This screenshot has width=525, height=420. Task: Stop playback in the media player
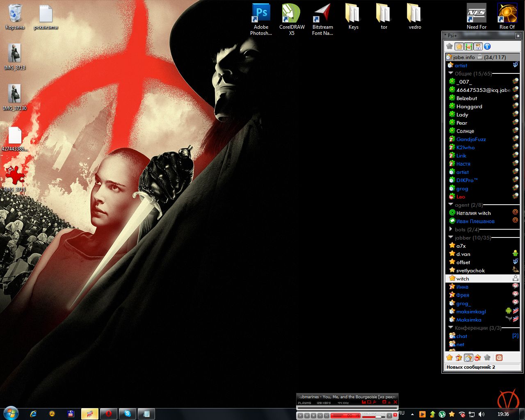pos(313,415)
